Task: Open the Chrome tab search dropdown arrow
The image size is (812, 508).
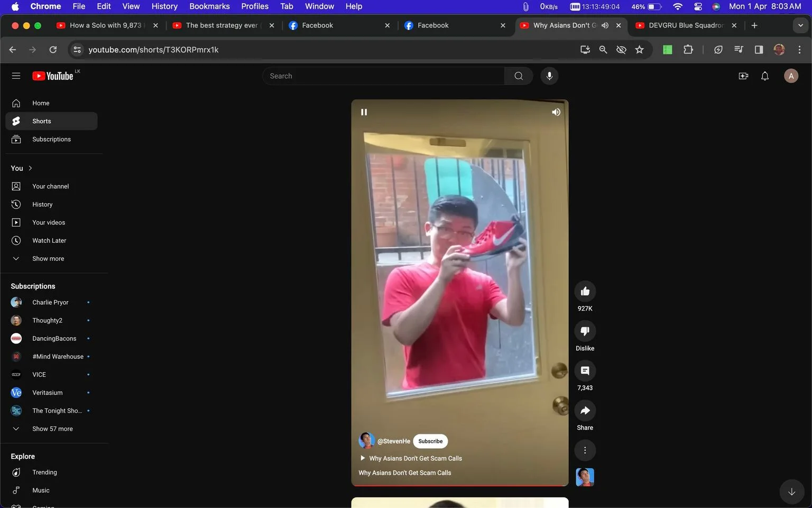Action: pos(800,25)
